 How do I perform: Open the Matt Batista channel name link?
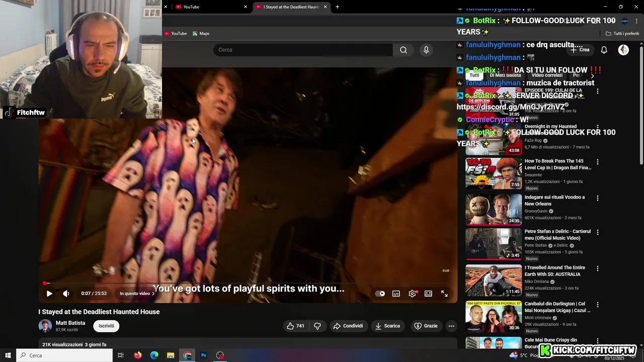(x=70, y=323)
